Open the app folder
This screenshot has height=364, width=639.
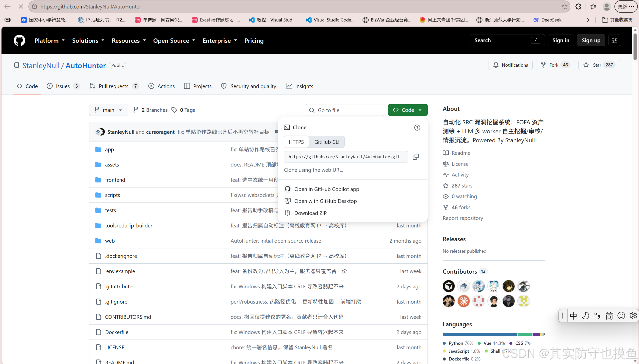click(x=109, y=150)
